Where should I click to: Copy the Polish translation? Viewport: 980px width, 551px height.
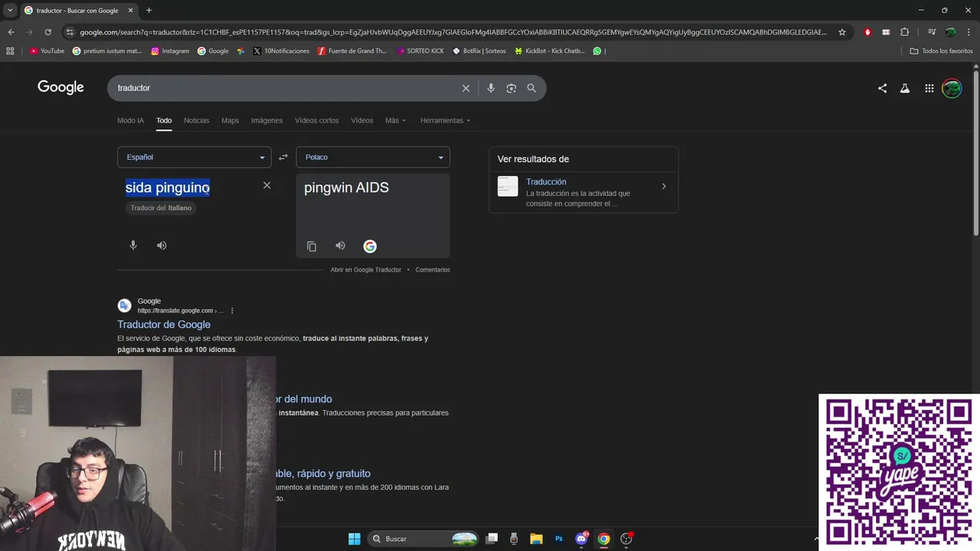pos(312,246)
